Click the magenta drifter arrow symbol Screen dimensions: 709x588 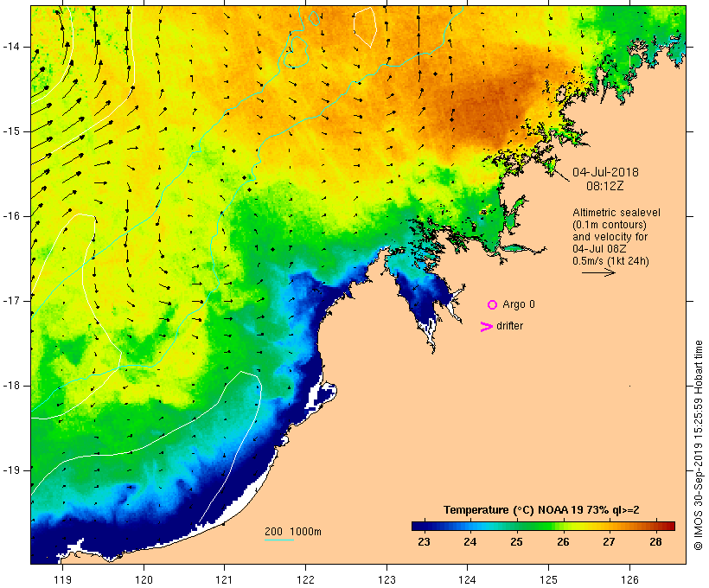tap(487, 327)
